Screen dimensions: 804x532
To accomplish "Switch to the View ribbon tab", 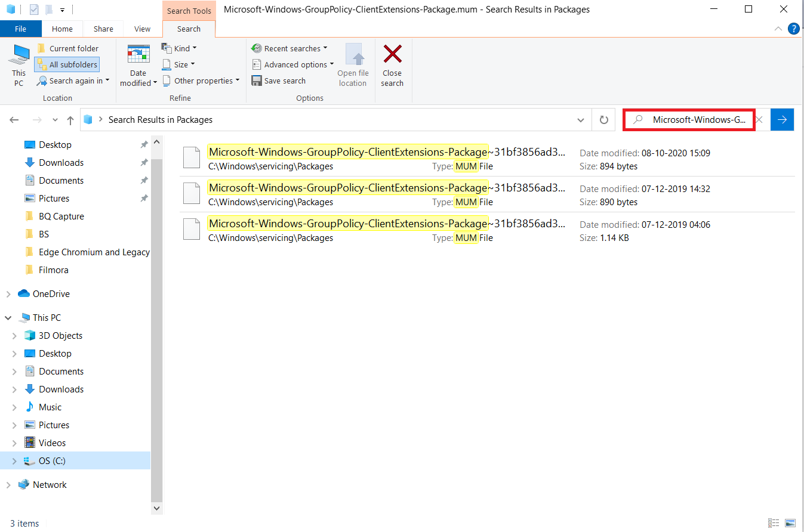I will 143,29.
